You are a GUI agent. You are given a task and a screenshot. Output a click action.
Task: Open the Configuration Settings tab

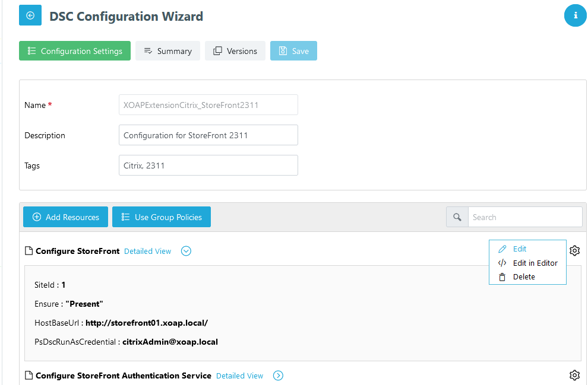point(75,51)
